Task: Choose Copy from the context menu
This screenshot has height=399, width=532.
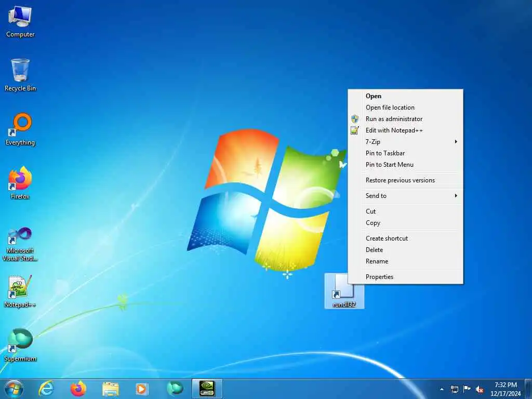Action: tap(405, 223)
